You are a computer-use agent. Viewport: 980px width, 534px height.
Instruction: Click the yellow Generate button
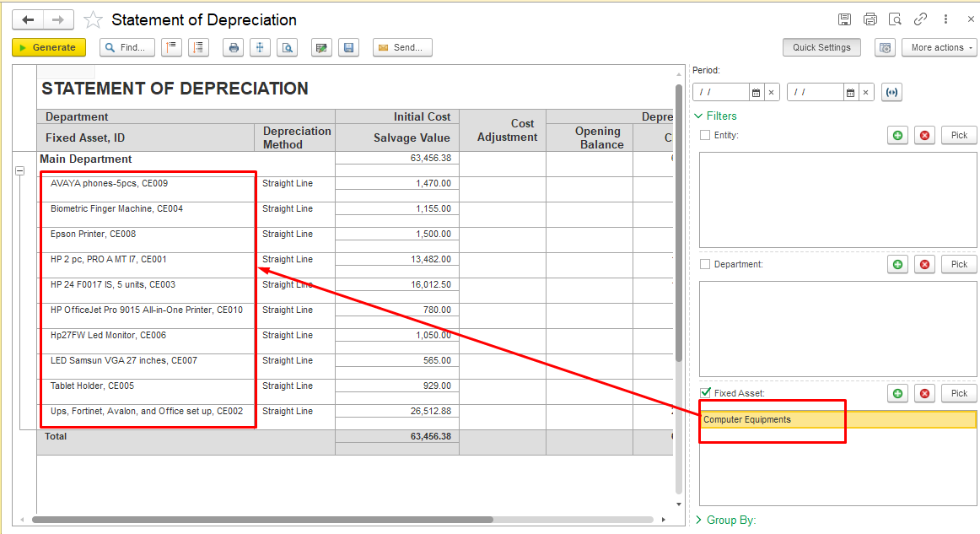(x=49, y=48)
